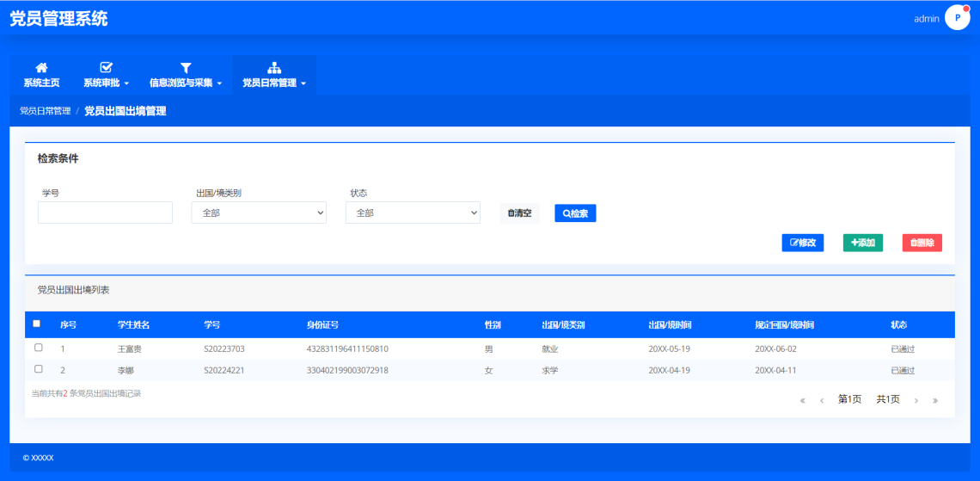The image size is (980, 481).
Task: Click the 状态 column header in the table
Action: click(898, 324)
